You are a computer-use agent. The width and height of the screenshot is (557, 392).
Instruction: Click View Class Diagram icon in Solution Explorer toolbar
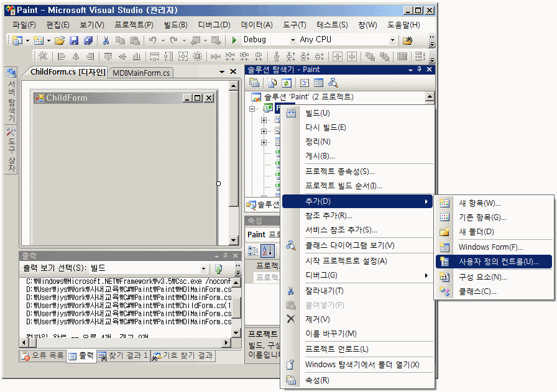click(333, 83)
